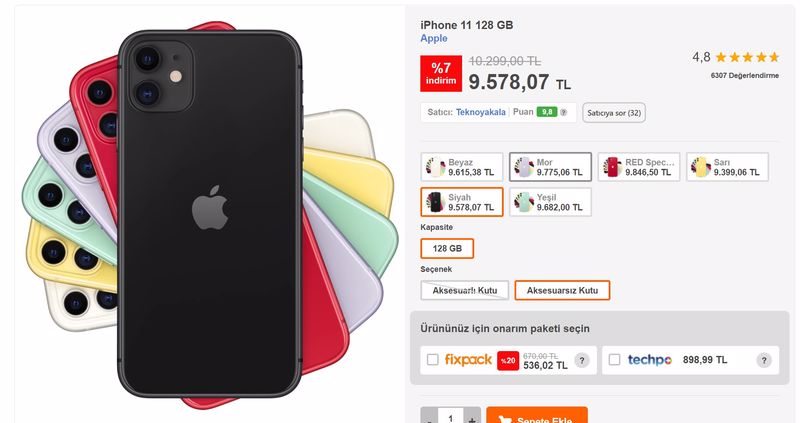Decrease quantity with the minus button
800x423 pixels.
click(x=429, y=417)
